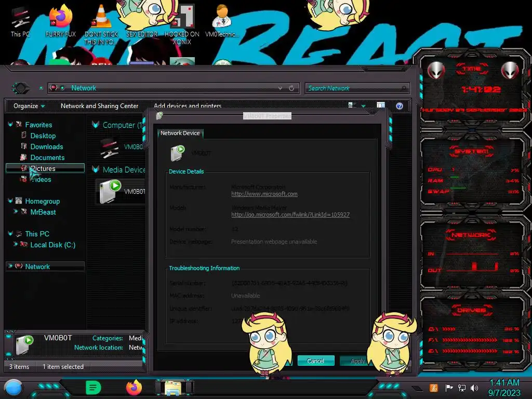Viewport: 532px width, 399px height.
Task: Select the VM0B0T computer icon
Action: [110, 148]
